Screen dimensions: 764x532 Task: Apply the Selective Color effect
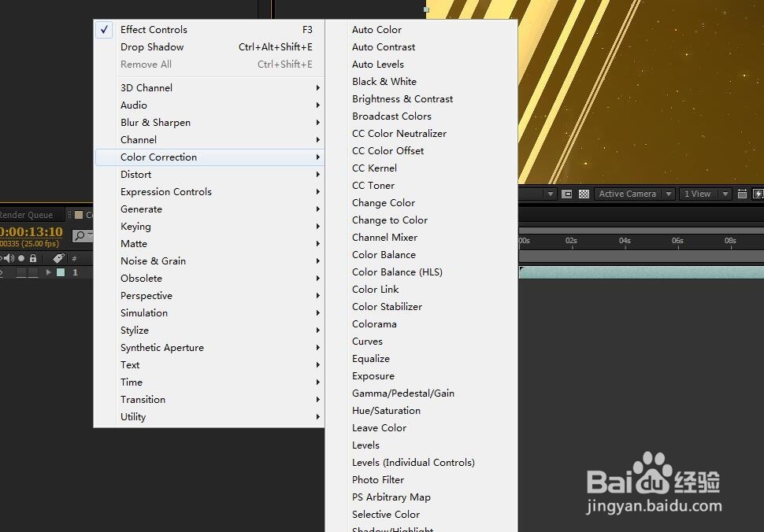421,515
